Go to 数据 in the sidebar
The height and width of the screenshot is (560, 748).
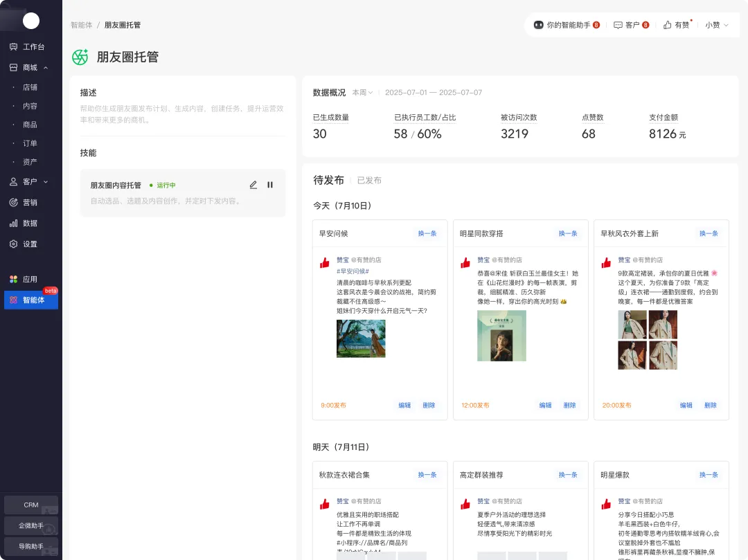coord(30,224)
